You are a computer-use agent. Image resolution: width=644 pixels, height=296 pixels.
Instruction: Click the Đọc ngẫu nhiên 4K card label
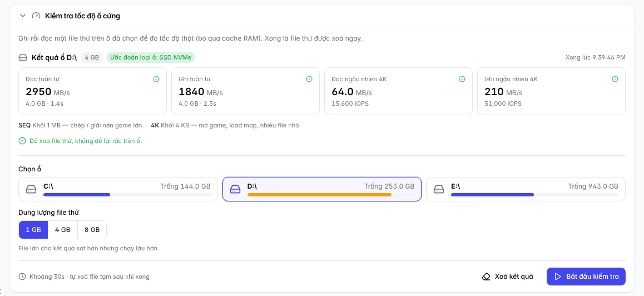point(359,79)
